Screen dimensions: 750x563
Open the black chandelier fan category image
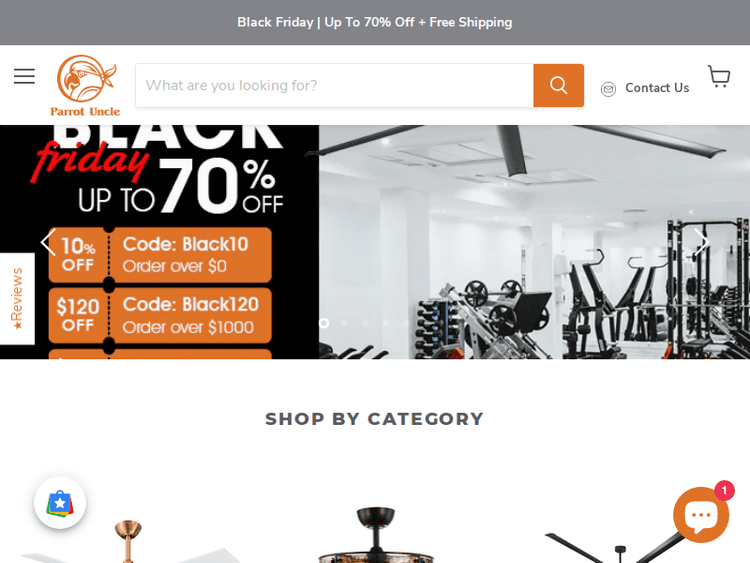[x=376, y=535]
